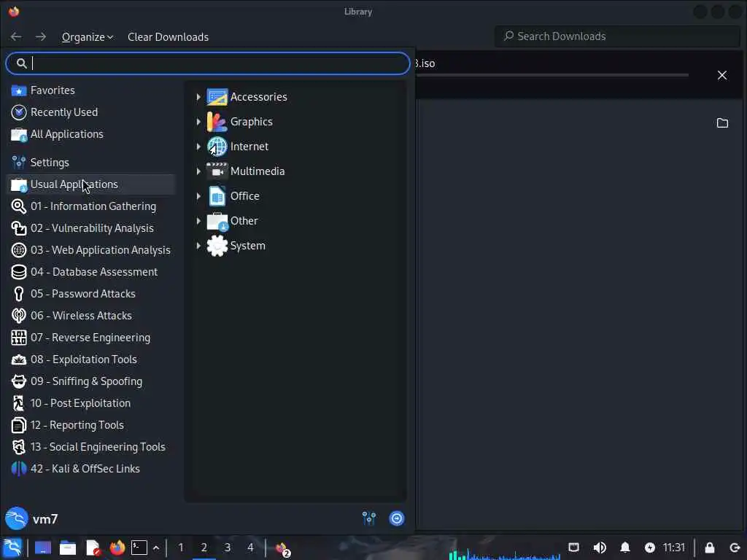
Task: Click the 05 - Password Attacks key icon
Action: pyautogui.click(x=18, y=294)
